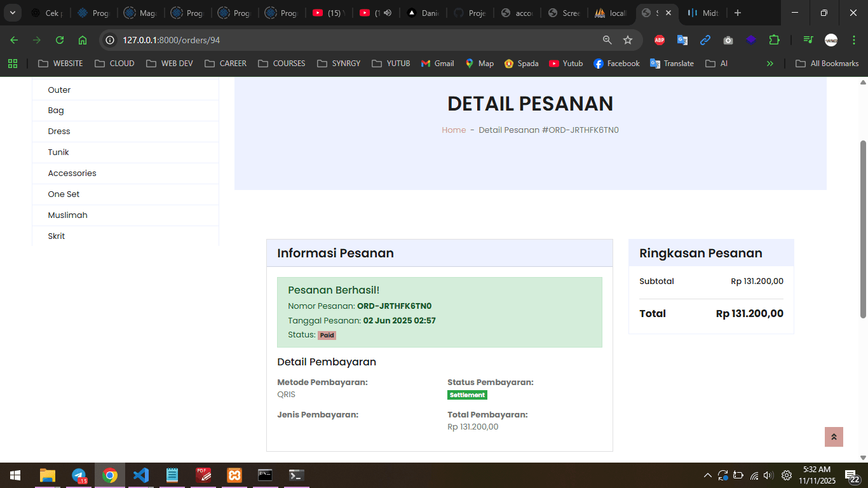
Task: Expand the bookmarks overflow chevron
Action: point(770,63)
